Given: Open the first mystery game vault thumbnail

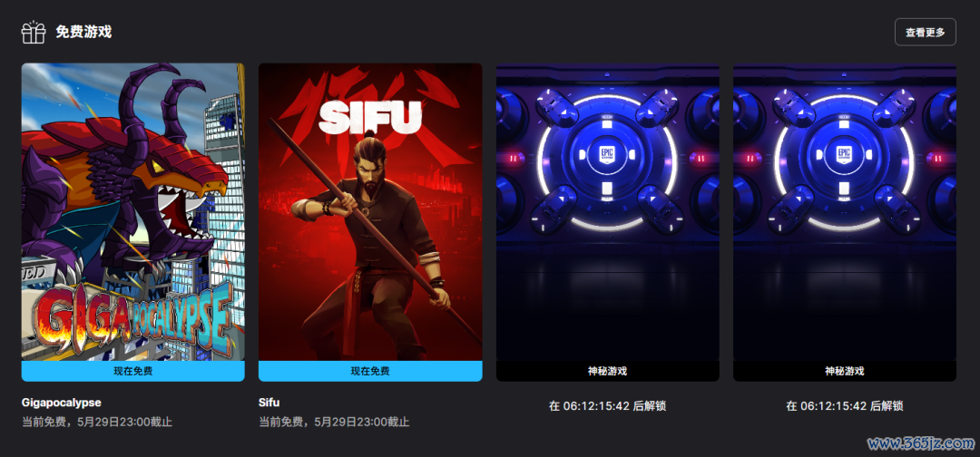Looking at the screenshot, I should [x=607, y=211].
